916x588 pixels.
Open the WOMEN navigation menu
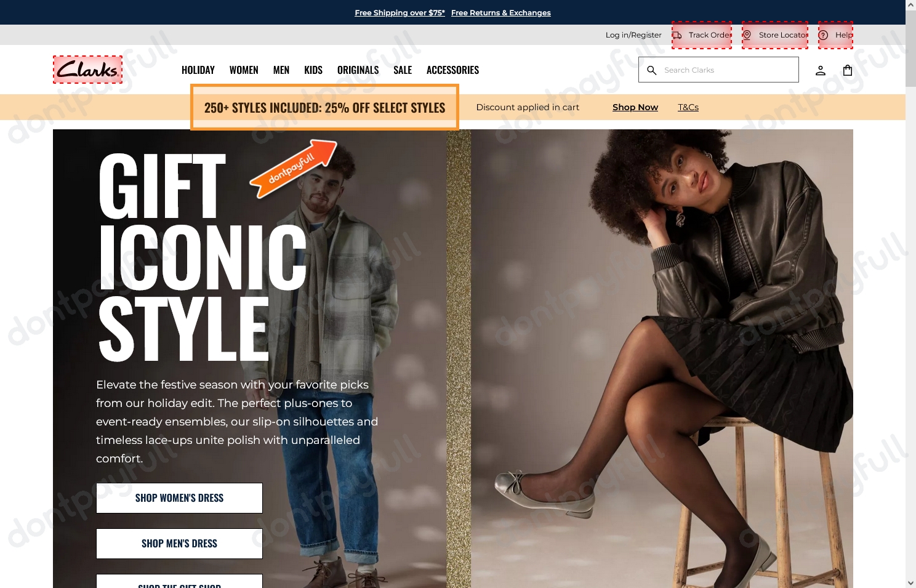coord(244,70)
